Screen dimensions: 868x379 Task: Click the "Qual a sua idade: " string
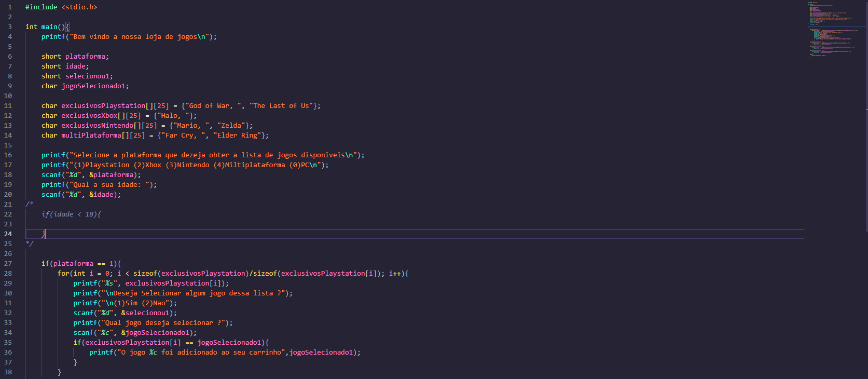pos(109,185)
